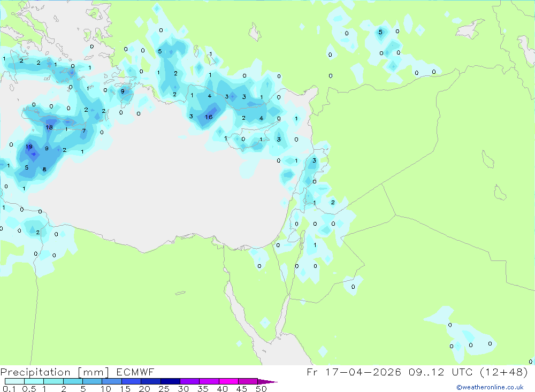Click the arrow tip above 50 mm

[x=267, y=381]
